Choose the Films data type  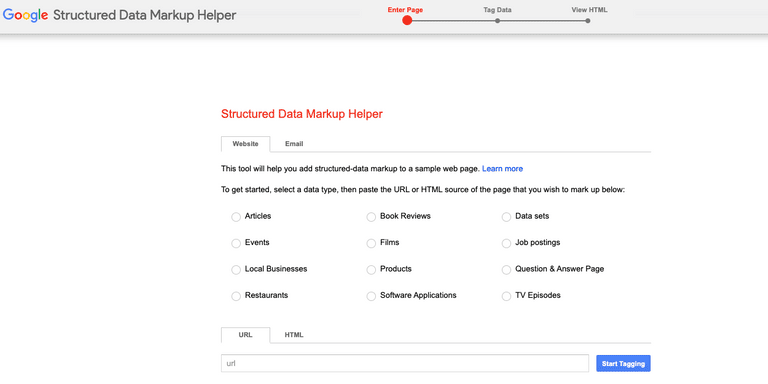click(x=371, y=243)
